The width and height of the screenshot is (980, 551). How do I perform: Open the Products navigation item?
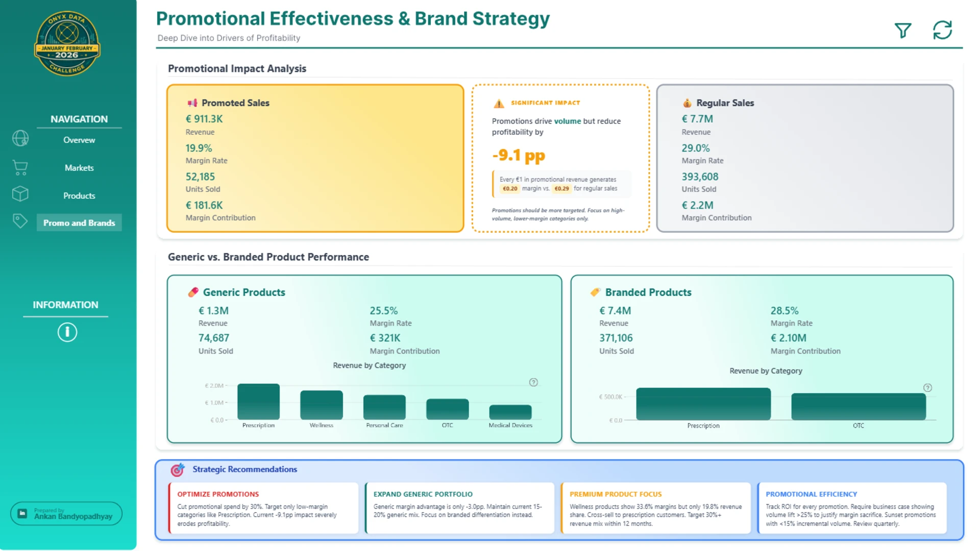(79, 196)
